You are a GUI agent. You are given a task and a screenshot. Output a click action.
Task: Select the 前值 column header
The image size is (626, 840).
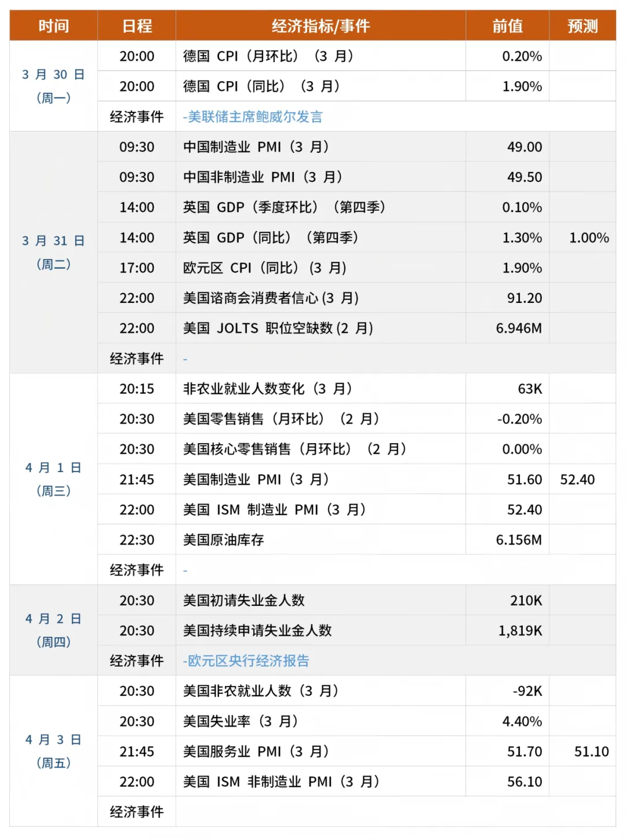[x=507, y=26]
